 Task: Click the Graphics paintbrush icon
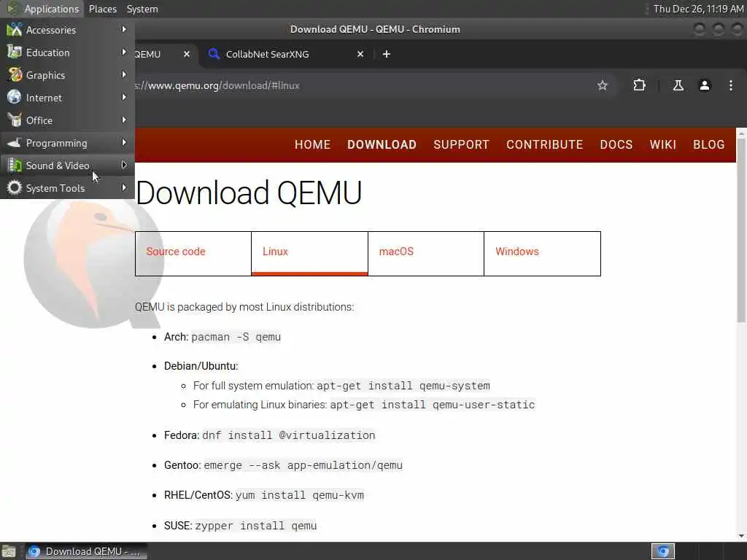[15, 75]
